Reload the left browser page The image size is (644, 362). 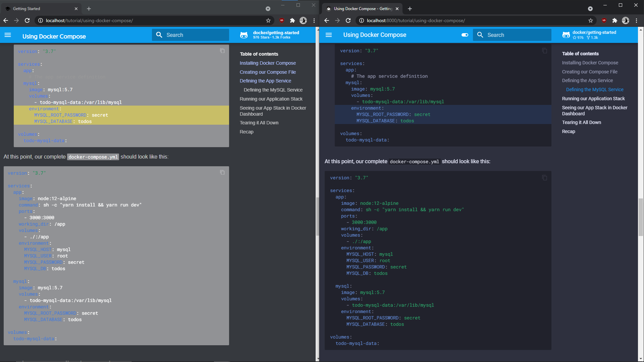[27, 20]
